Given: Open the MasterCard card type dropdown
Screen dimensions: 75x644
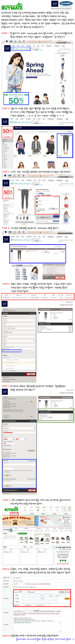Looking at the screenshot, I should click(19, 428).
